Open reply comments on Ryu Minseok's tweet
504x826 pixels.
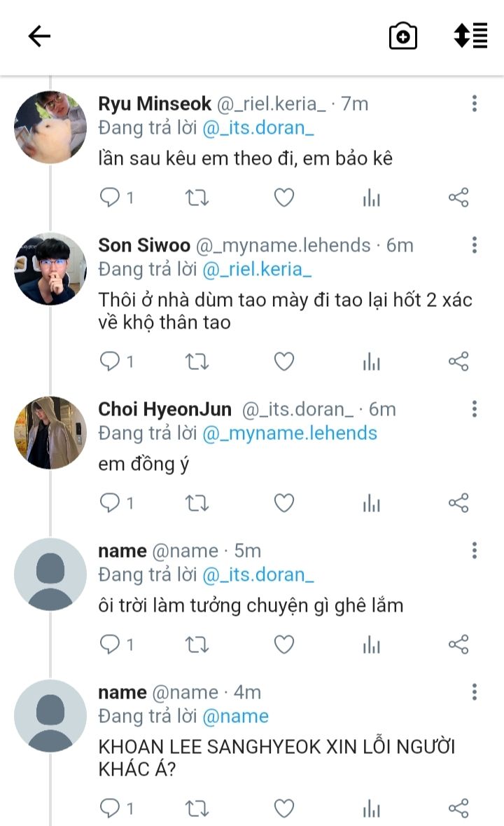click(x=111, y=198)
